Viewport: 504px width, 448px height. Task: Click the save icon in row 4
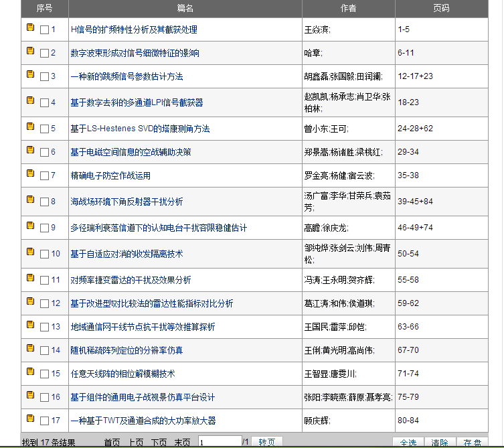coord(31,100)
